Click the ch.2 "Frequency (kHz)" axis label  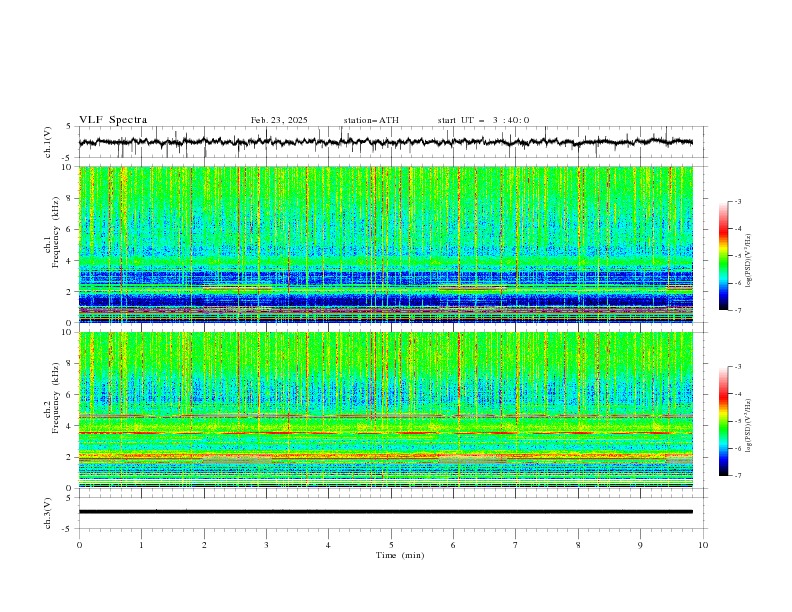pyautogui.click(x=55, y=398)
